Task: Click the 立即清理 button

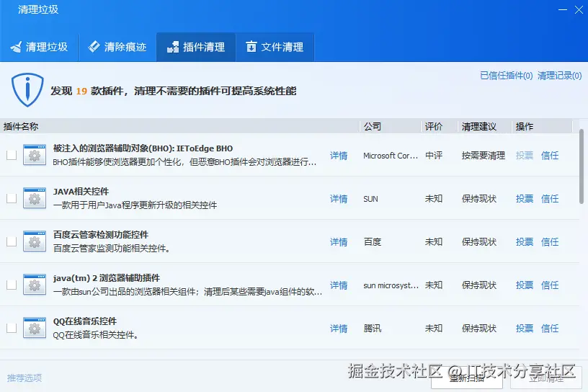Action: (545, 378)
